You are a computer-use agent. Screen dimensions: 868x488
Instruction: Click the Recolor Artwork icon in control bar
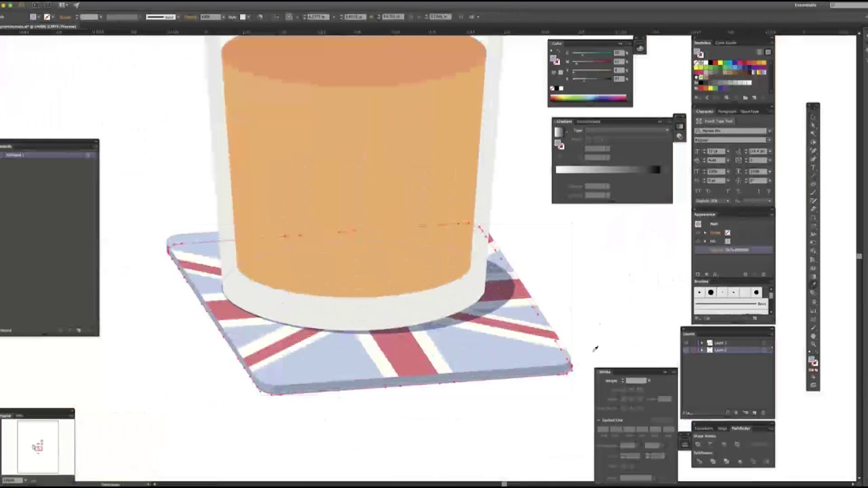pos(260,17)
